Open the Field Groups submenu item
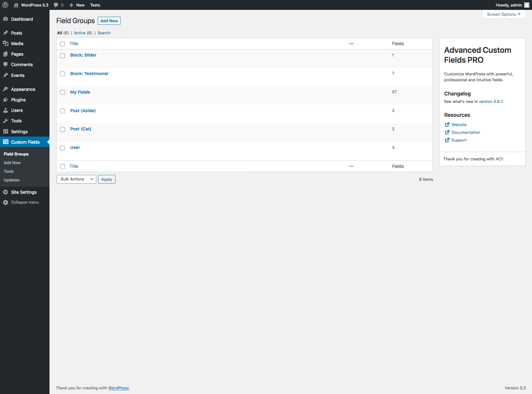532x394 pixels. pyautogui.click(x=16, y=154)
